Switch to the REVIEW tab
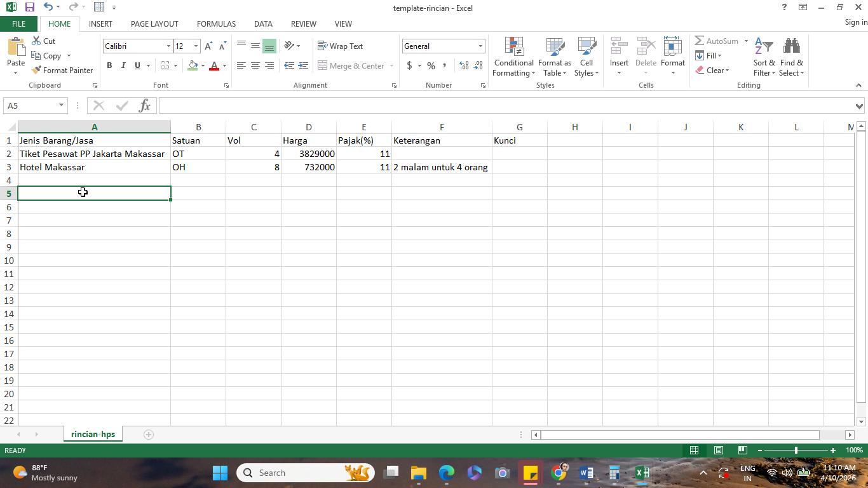This screenshot has height=488, width=868. [x=303, y=24]
